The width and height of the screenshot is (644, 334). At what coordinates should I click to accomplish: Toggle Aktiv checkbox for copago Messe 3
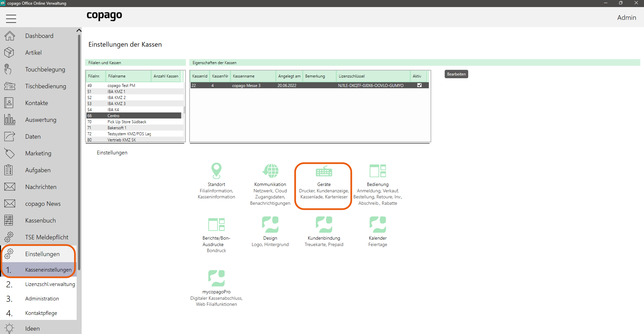coord(419,85)
